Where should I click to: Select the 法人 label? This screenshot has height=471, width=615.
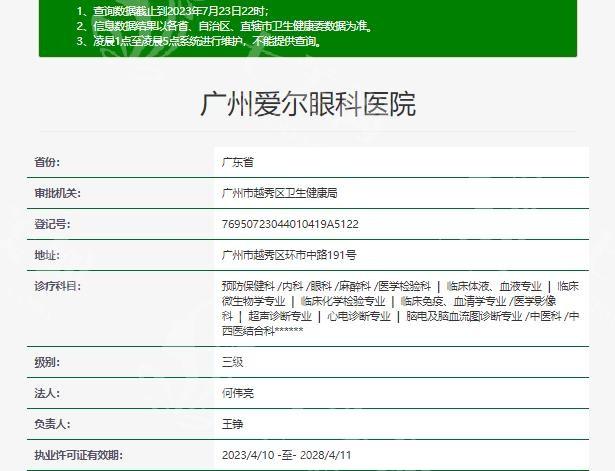[x=47, y=393]
